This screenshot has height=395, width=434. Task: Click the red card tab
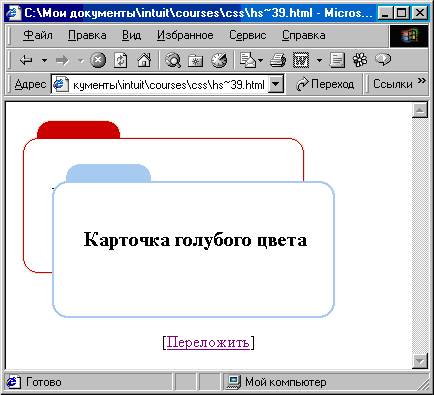point(78,129)
